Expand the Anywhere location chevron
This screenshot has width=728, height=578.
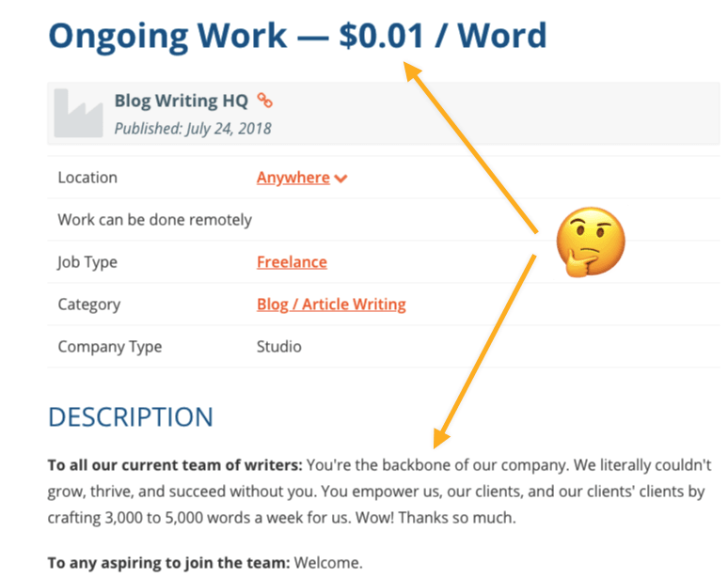(340, 179)
